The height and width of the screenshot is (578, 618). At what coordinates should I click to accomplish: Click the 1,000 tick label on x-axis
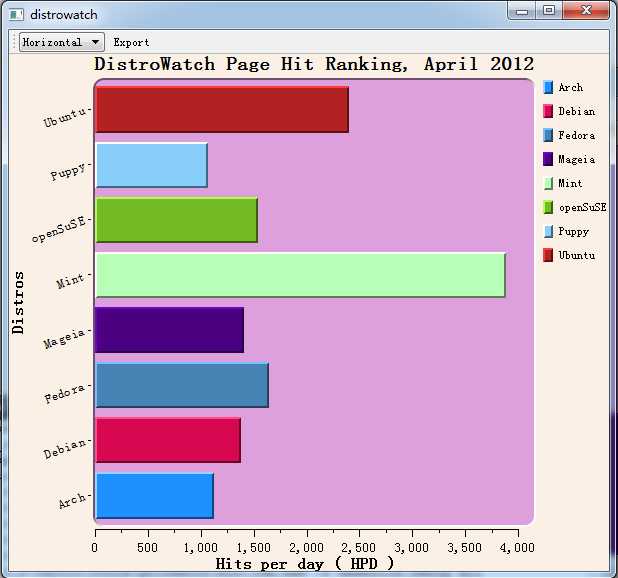click(x=201, y=548)
